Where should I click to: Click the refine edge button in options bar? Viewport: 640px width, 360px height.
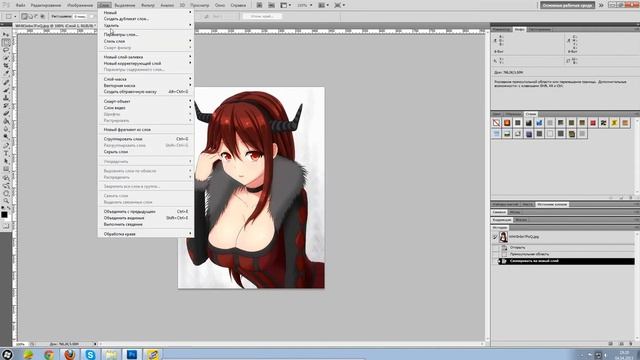tap(262, 16)
